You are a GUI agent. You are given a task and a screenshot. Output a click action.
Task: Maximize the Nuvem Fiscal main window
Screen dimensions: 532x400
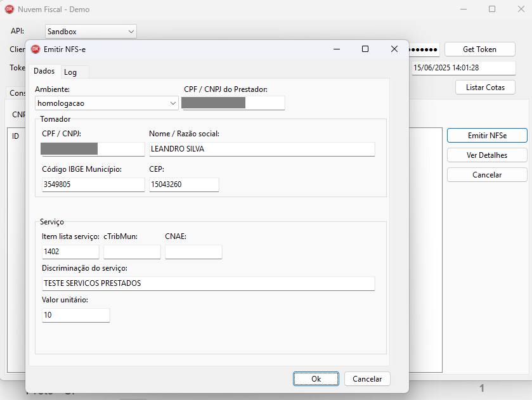click(492, 10)
